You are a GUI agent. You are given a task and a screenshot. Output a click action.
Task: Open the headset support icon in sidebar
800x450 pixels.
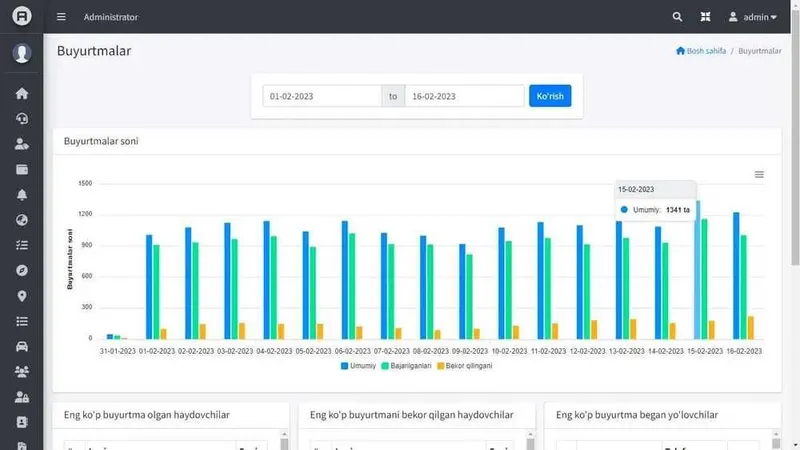tap(21, 118)
